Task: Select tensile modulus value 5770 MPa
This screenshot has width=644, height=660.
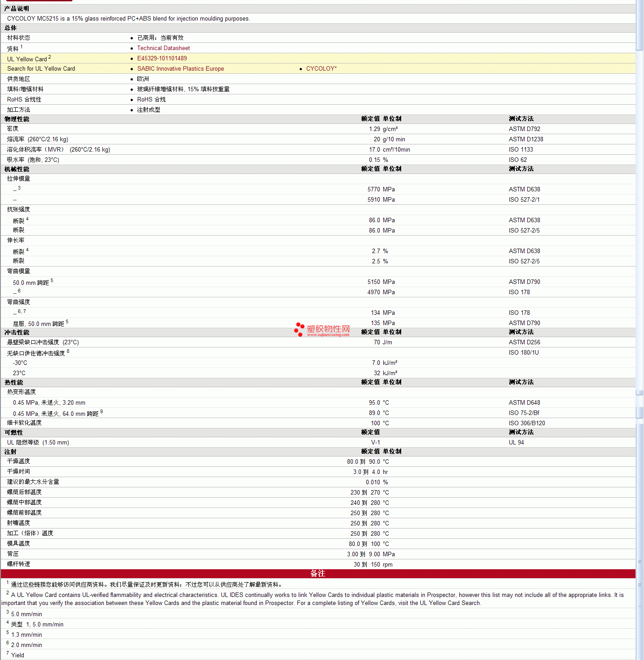Action: (381, 190)
